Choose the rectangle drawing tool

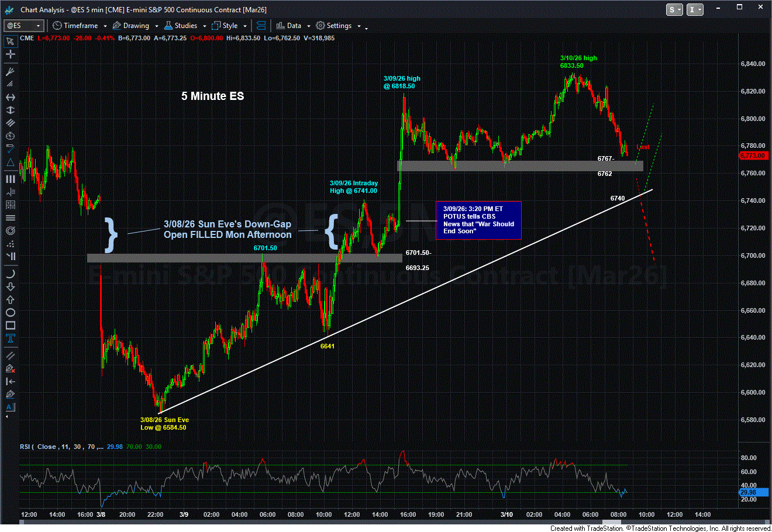10,326
